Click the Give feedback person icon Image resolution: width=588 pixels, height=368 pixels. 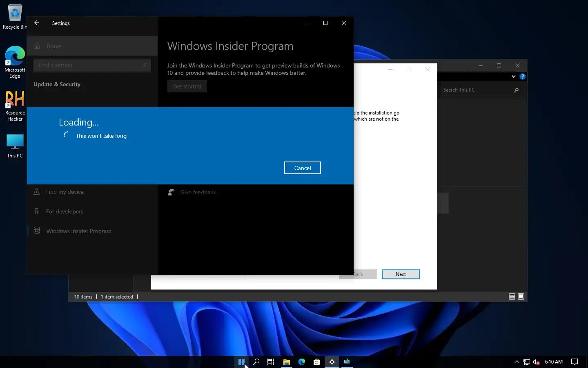171,192
